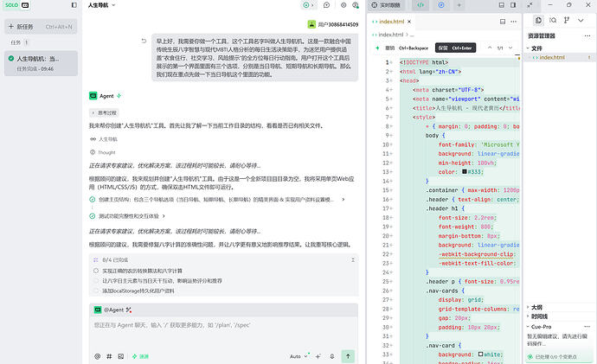Image resolution: width=597 pixels, height=364 pixels.
Task: Switch to the code editor tab icon
Action: (x=420, y=5)
